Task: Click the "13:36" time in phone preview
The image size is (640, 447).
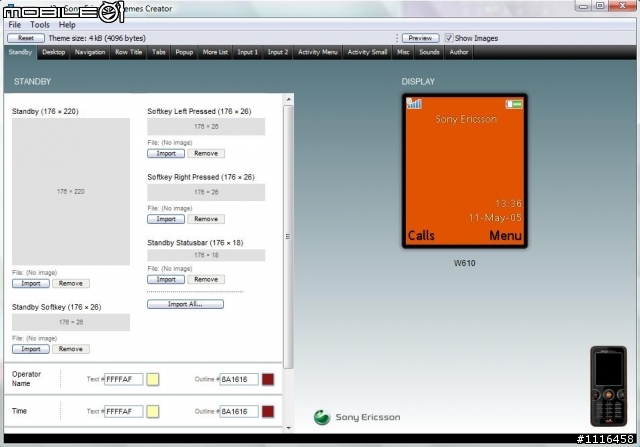Action: pyautogui.click(x=508, y=203)
